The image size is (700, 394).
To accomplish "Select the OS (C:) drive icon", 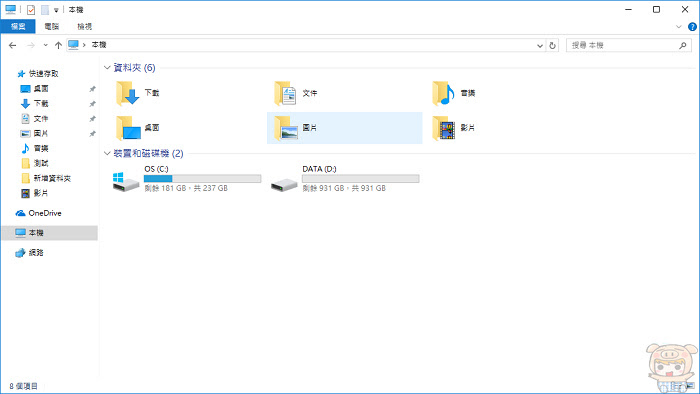I will point(125,181).
